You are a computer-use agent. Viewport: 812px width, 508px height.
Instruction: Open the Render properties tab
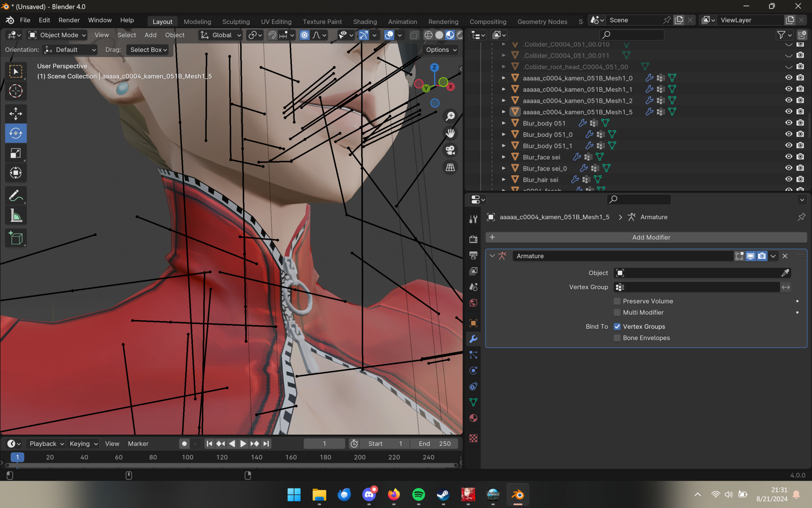coord(473,239)
